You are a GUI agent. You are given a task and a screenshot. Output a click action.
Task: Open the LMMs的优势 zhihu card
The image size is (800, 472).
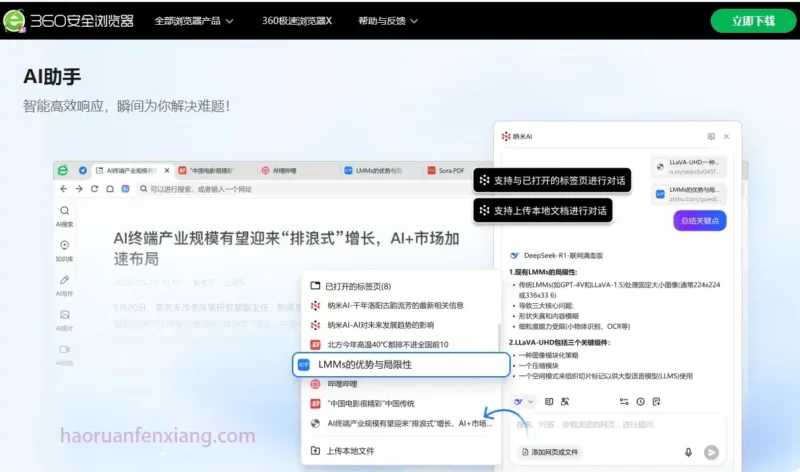(x=689, y=194)
